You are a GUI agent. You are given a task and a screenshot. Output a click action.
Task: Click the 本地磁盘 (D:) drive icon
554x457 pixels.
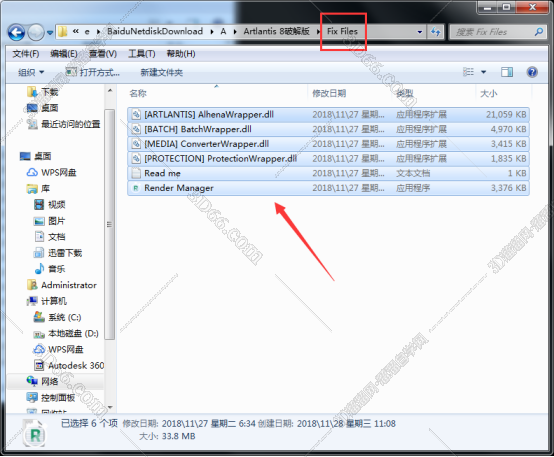click(x=39, y=334)
